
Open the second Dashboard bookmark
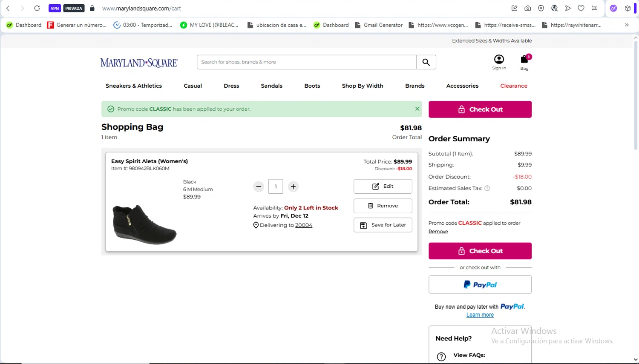[x=331, y=25]
